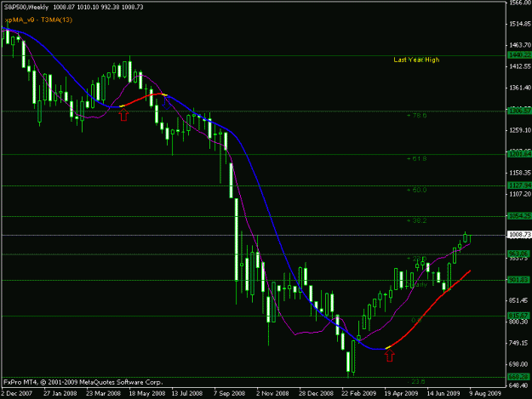Click the 1361.40 price scale value
The image size is (532, 399).
coord(520,88)
